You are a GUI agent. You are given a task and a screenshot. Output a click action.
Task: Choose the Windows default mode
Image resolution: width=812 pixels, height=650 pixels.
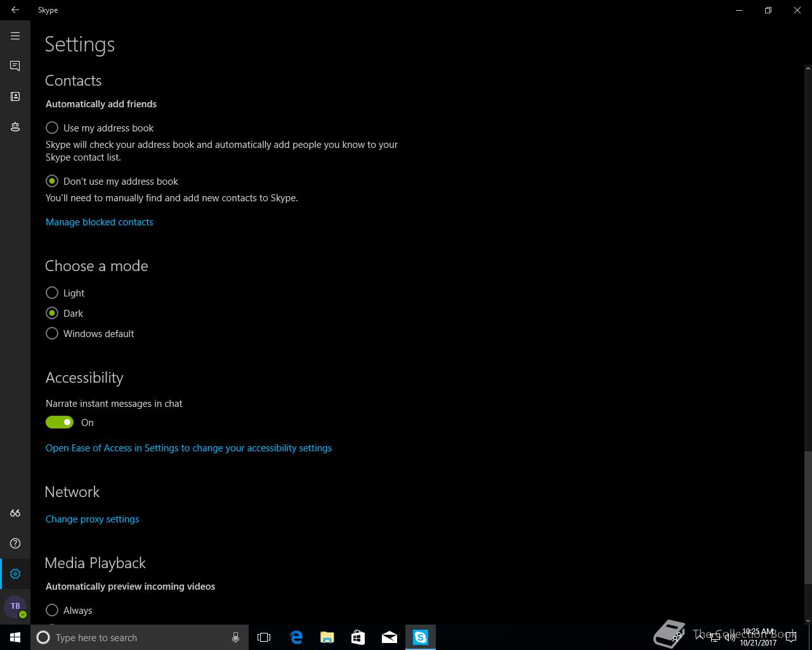(89, 333)
